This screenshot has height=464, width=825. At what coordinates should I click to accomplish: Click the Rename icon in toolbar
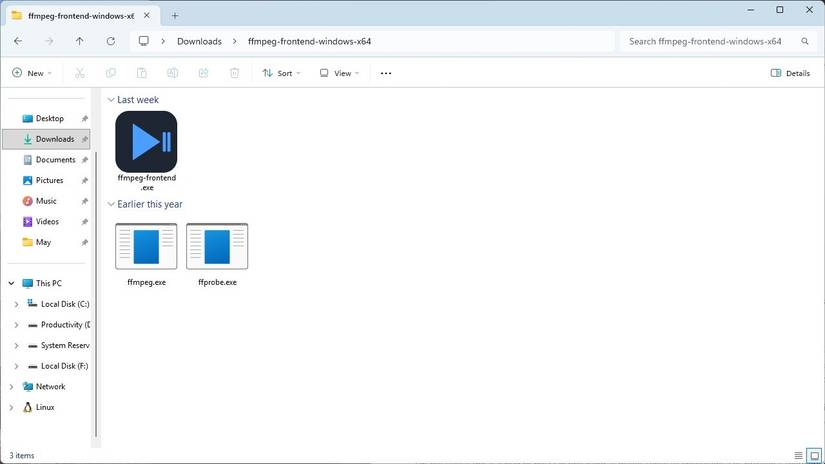[x=173, y=73]
